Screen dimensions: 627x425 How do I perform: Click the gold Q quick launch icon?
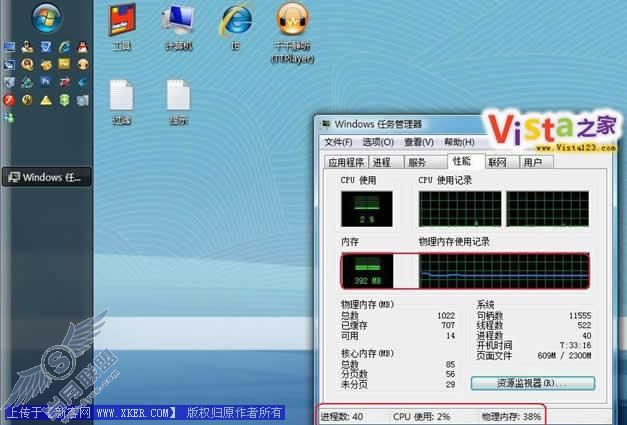[x=27, y=64]
